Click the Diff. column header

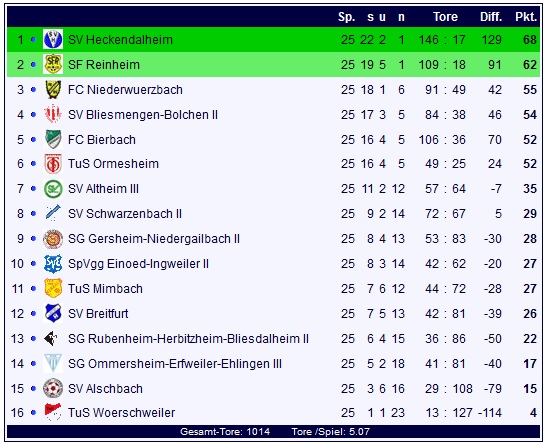(x=491, y=17)
